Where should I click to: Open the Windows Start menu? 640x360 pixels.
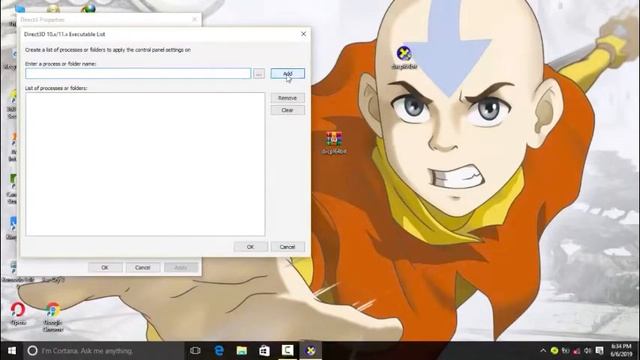(12, 351)
